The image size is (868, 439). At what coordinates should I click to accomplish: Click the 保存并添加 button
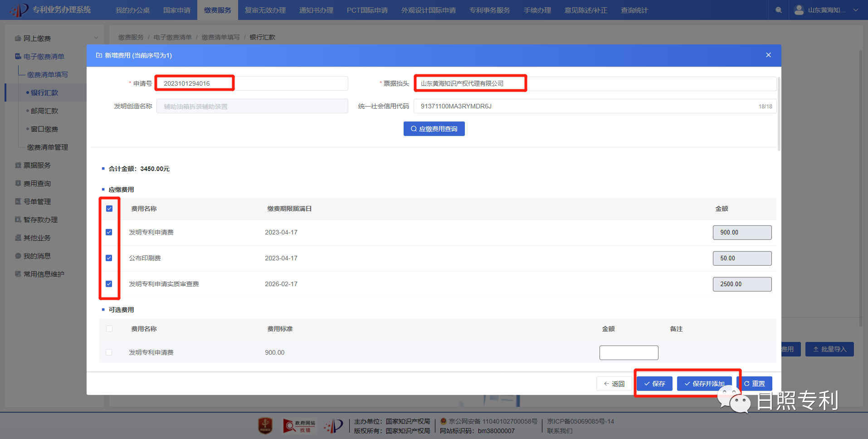click(704, 384)
